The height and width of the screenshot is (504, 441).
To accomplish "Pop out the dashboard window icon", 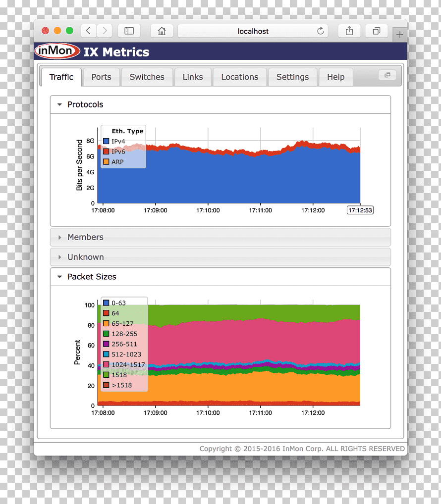I will coord(387,75).
